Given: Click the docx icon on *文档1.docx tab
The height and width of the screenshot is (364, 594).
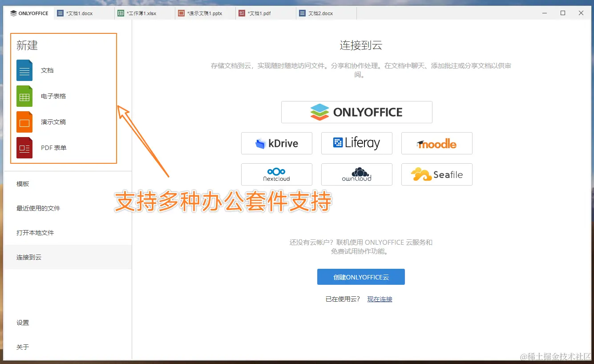Looking at the screenshot, I should pos(61,13).
